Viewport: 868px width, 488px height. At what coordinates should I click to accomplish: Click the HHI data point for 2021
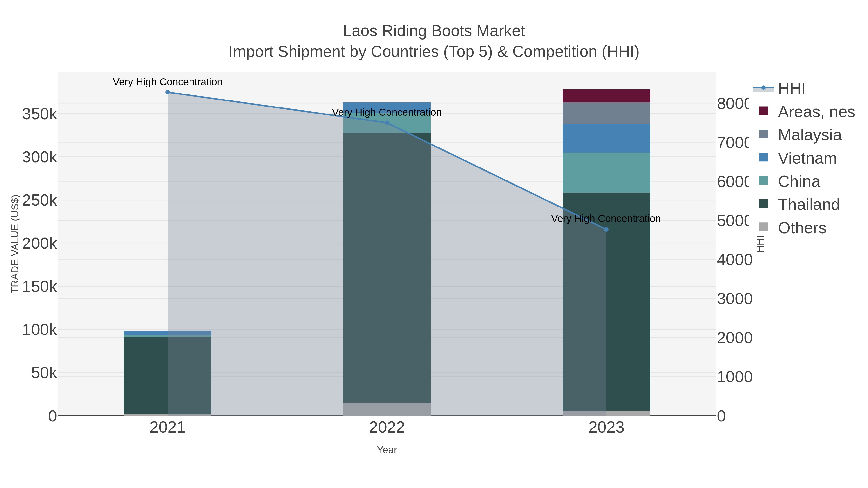tap(168, 92)
